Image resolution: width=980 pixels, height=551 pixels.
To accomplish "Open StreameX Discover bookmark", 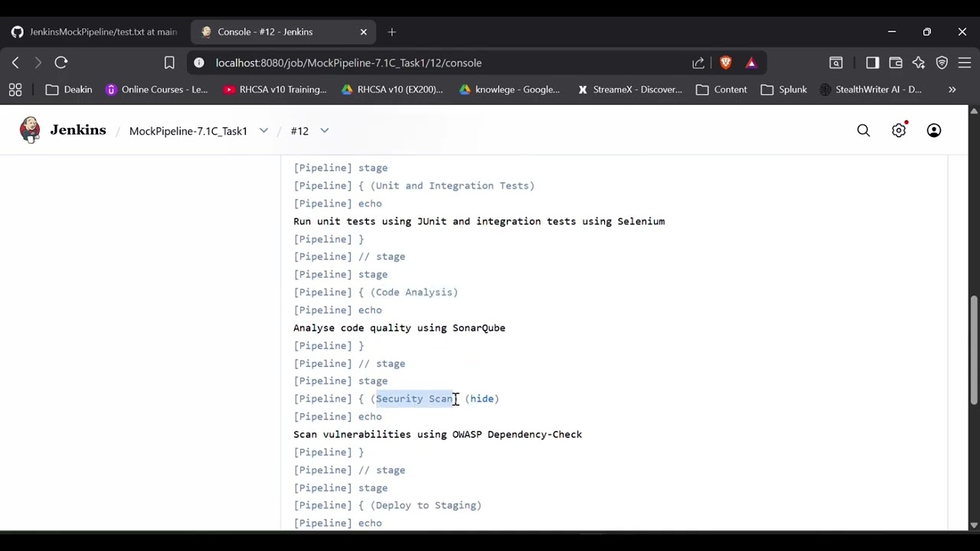I will (x=629, y=90).
